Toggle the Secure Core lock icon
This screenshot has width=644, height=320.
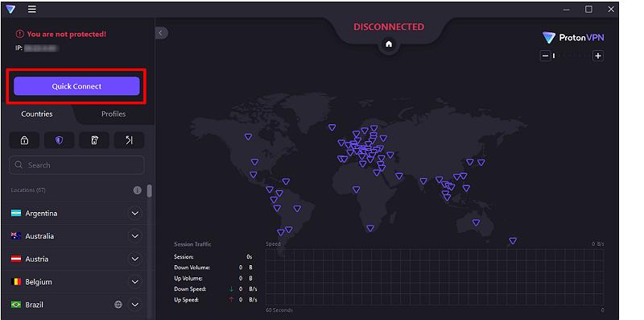pos(24,140)
